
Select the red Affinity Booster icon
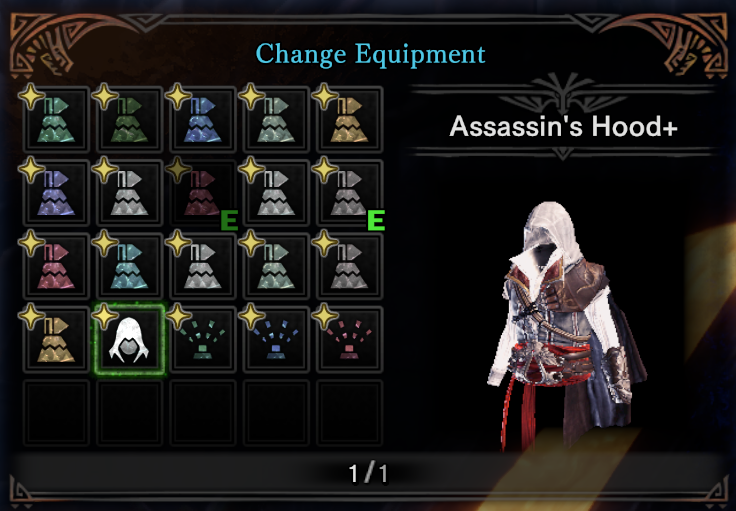pyautogui.click(x=349, y=340)
